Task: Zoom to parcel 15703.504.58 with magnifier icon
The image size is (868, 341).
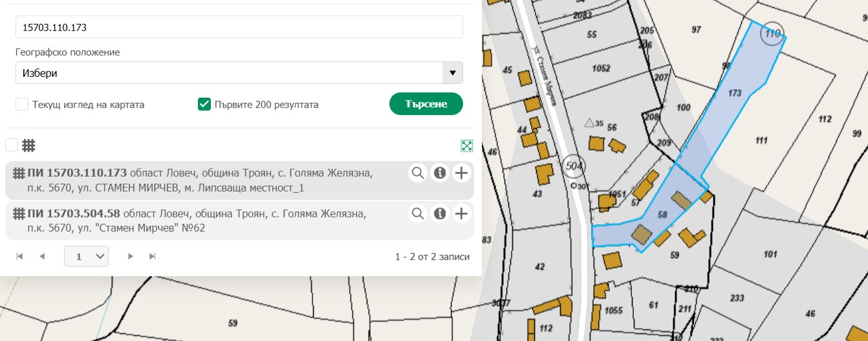Action: (418, 214)
